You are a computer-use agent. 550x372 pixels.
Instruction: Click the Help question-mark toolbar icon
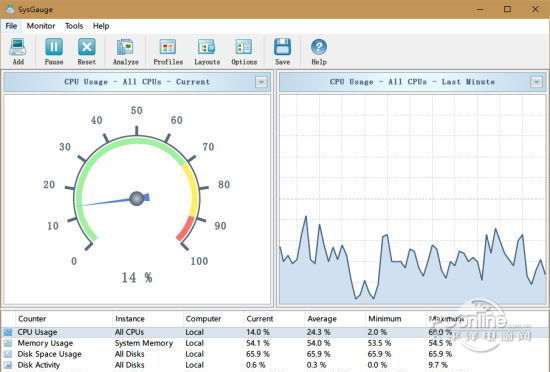coord(319,52)
